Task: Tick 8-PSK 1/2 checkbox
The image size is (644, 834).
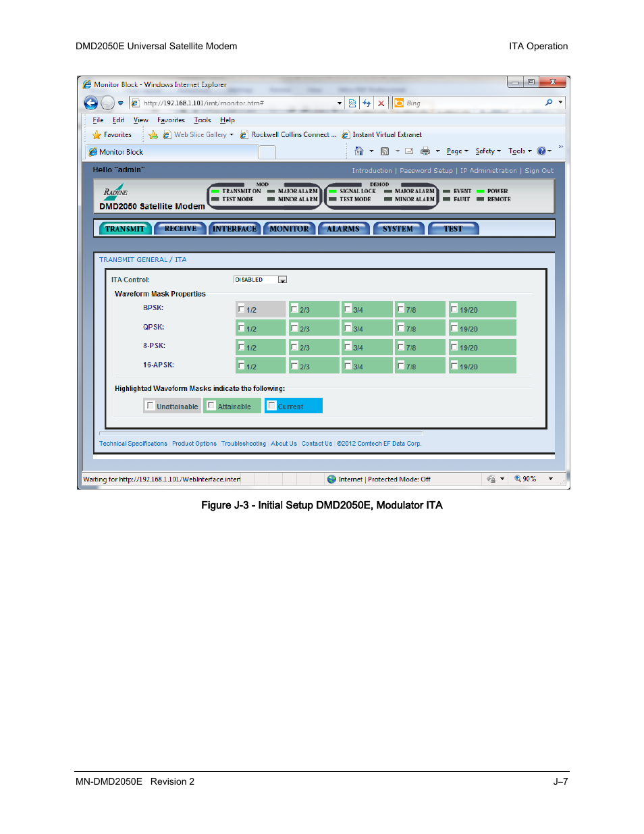Action: [241, 346]
